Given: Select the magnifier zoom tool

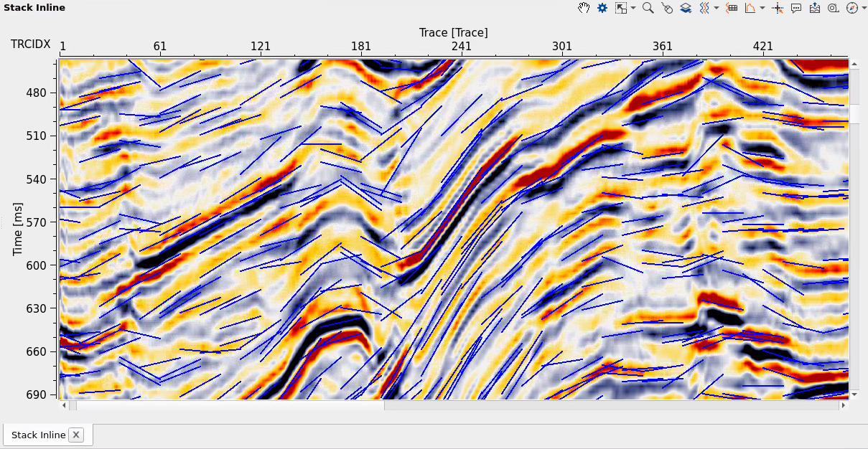Looking at the screenshot, I should [648, 8].
